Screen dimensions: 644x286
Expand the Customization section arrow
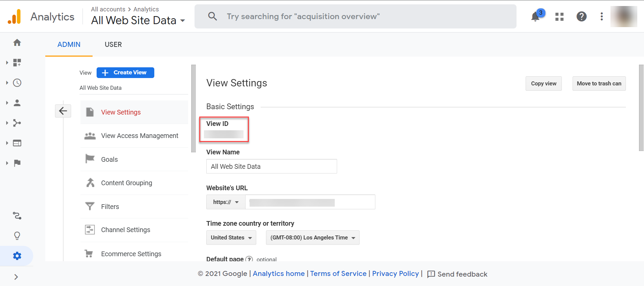click(7, 63)
